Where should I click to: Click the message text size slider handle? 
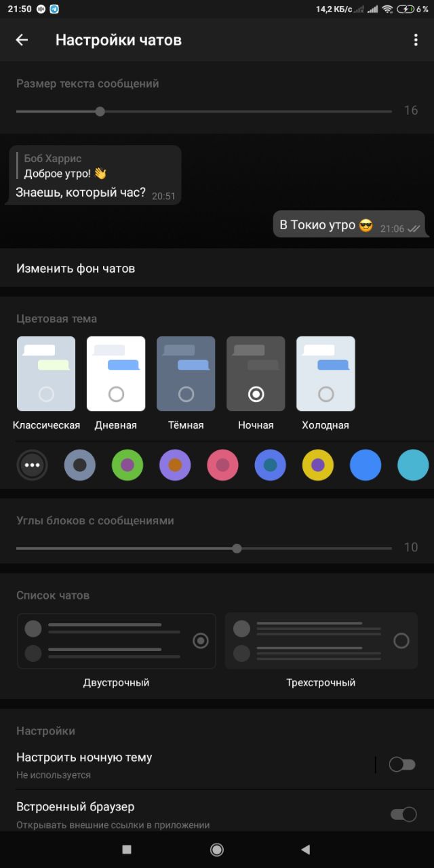(100, 111)
